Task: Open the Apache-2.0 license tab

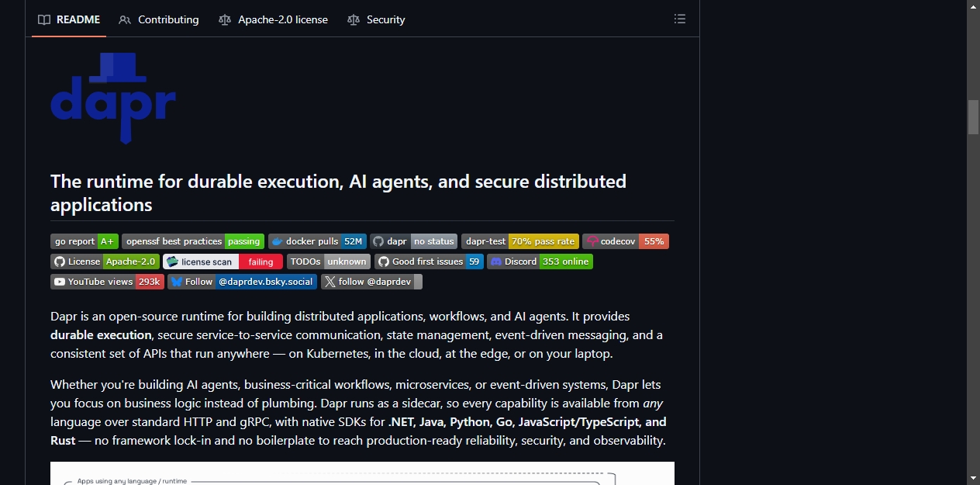Action: (x=273, y=19)
